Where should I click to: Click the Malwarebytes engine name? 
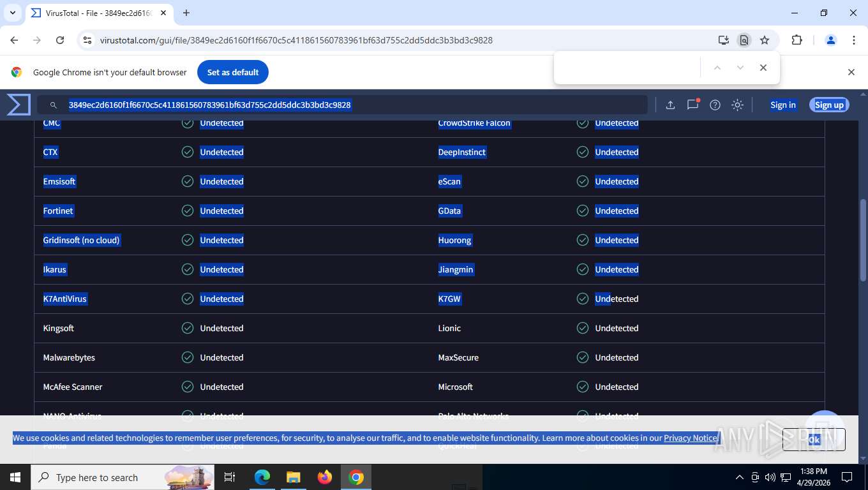[x=69, y=357]
